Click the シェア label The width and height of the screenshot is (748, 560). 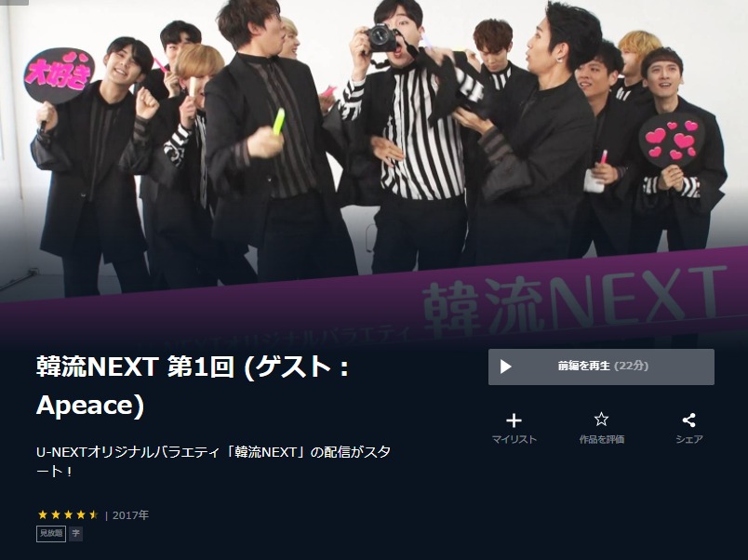tap(688, 439)
